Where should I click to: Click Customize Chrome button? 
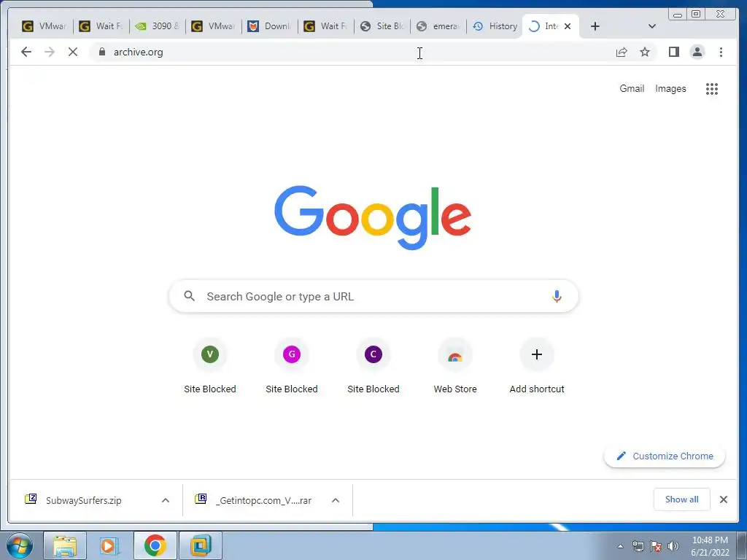665,456
